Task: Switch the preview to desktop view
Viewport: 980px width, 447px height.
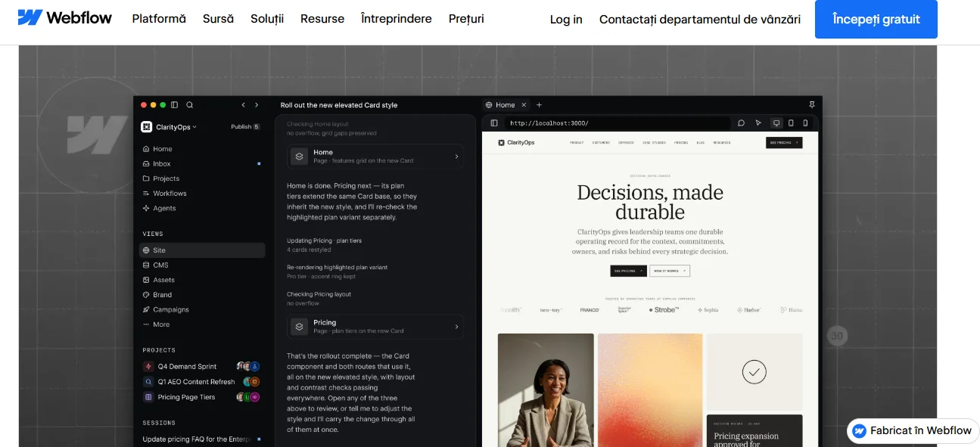Action: pyautogui.click(x=776, y=123)
